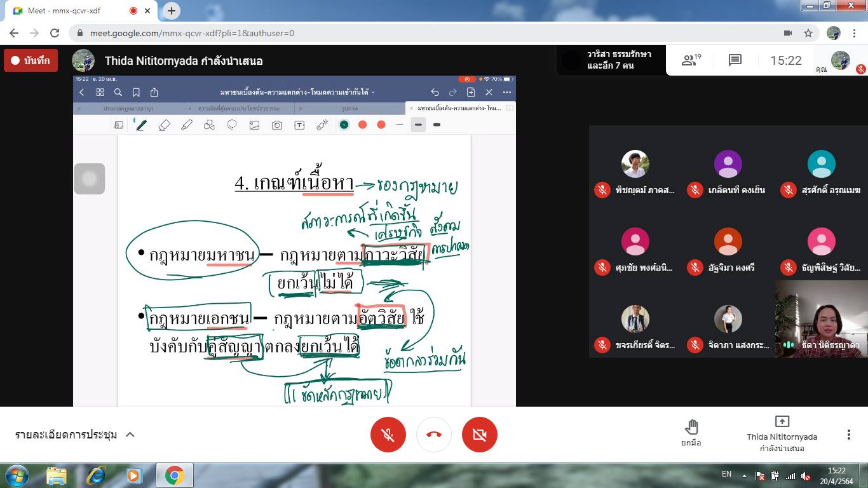Screen dimensions: 868x488
Task: Bookmark this page with star icon
Action: (x=808, y=33)
